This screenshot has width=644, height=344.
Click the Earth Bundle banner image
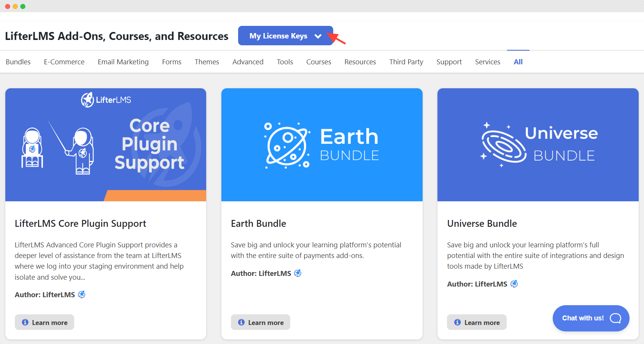tap(322, 145)
